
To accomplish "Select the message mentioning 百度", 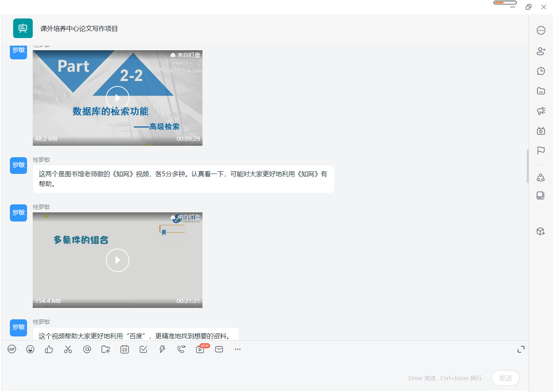I will (136, 334).
